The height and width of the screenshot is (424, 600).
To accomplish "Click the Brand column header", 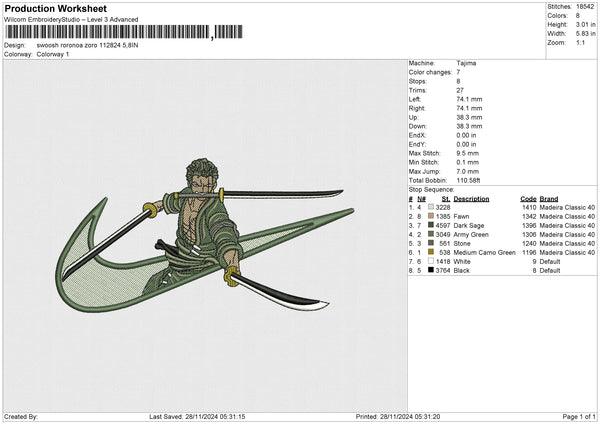I will tap(548, 198).
